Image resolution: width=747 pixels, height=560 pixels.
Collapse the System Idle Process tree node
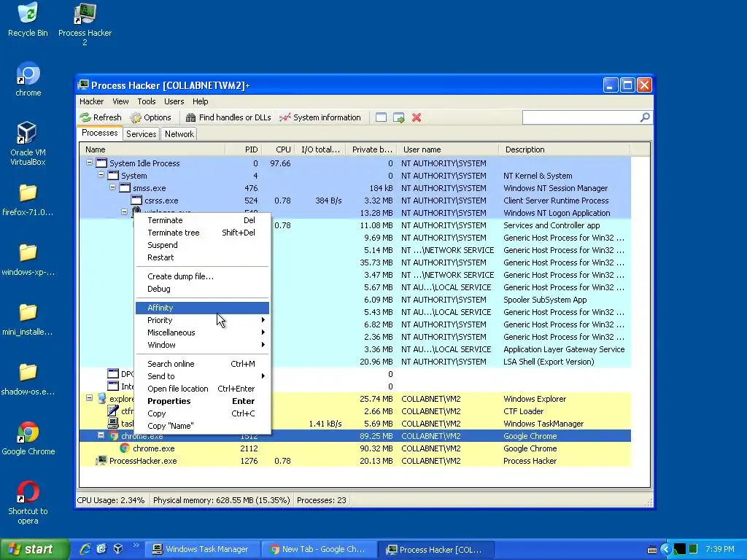tap(89, 163)
